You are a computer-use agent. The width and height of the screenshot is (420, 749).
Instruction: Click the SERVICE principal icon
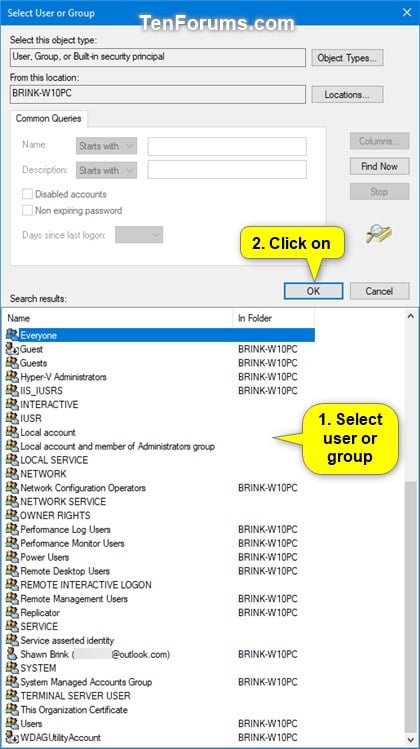click(x=12, y=626)
